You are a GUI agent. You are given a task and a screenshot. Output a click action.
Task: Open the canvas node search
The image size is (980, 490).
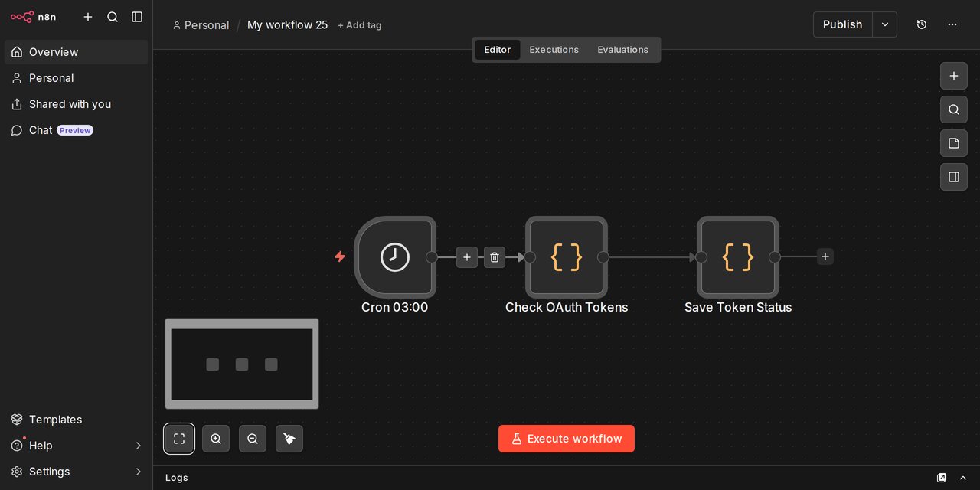click(954, 109)
